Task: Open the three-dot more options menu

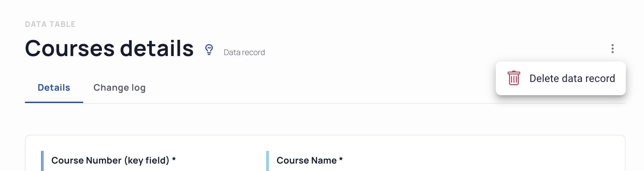Action: (x=612, y=49)
